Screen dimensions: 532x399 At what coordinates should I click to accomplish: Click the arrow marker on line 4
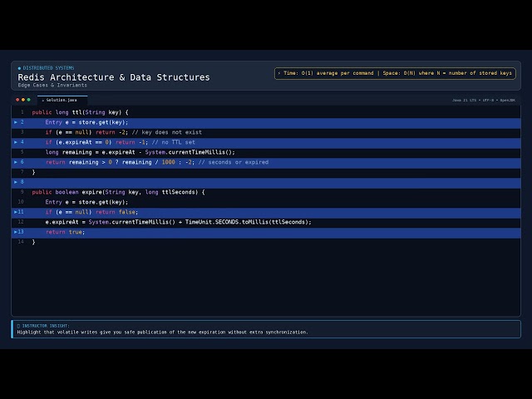tap(16, 142)
